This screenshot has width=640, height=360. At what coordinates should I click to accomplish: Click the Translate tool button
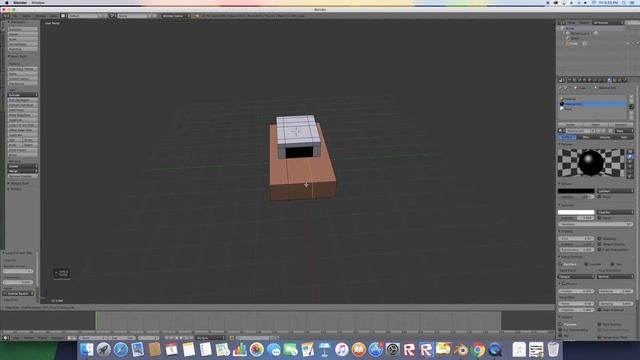point(22,29)
